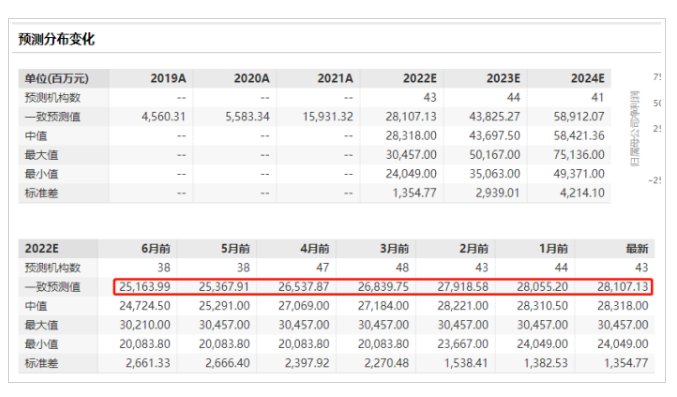Select the value 4,560.31 under 2019A
The width and height of the screenshot is (677, 397).
[x=164, y=117]
